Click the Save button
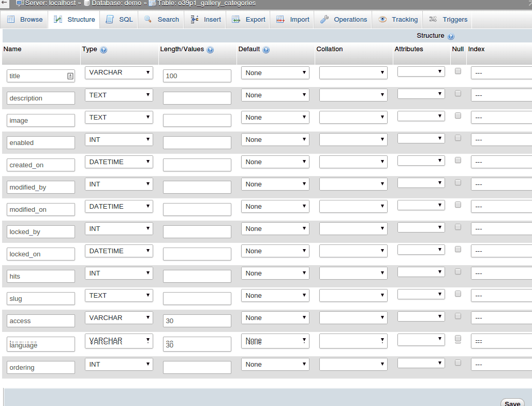532x406 pixels. (512, 403)
